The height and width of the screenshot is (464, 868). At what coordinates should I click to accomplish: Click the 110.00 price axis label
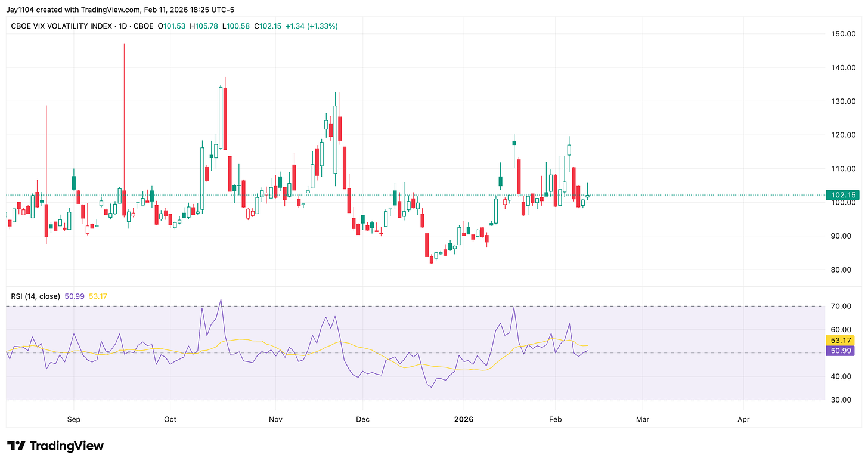[844, 169]
